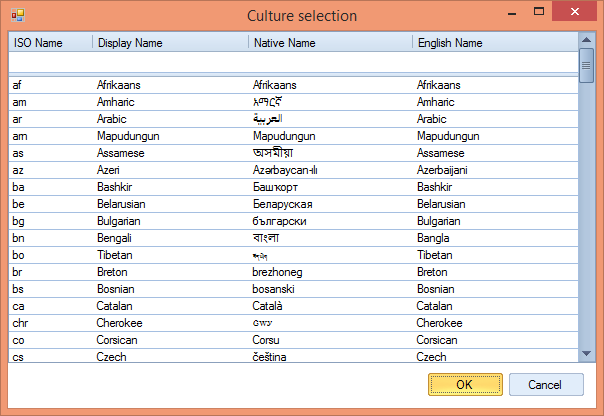Select Corsican in Display Name column

point(117,340)
